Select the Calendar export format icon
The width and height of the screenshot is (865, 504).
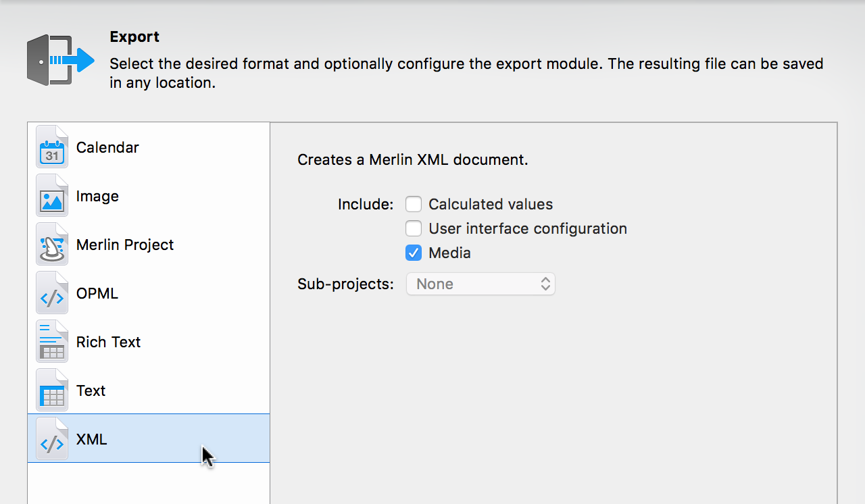[x=52, y=147]
